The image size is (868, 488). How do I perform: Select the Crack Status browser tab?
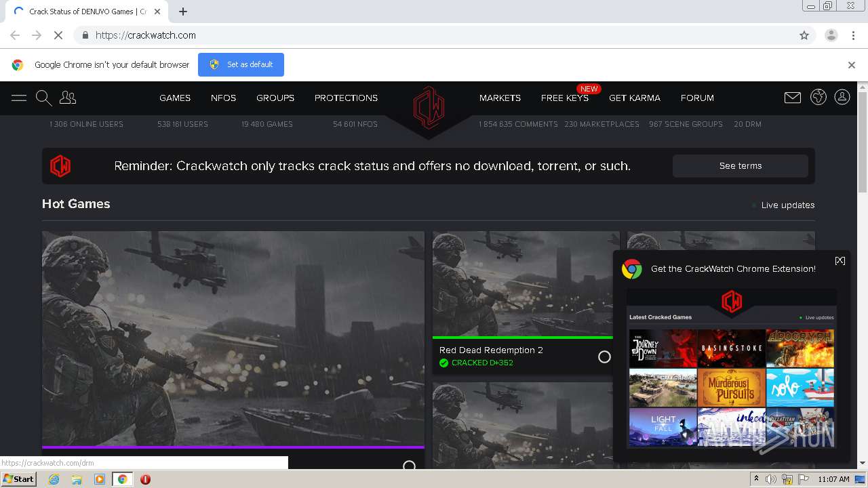click(x=88, y=12)
